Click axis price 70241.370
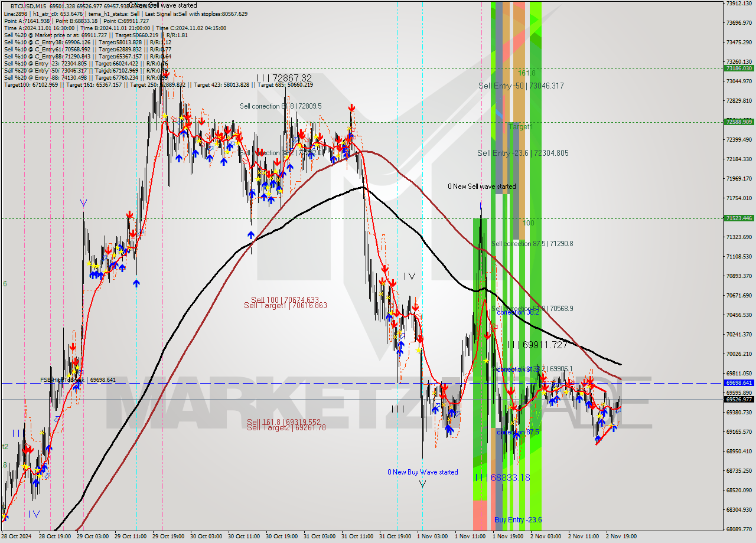The width and height of the screenshot is (756, 543). click(x=739, y=335)
